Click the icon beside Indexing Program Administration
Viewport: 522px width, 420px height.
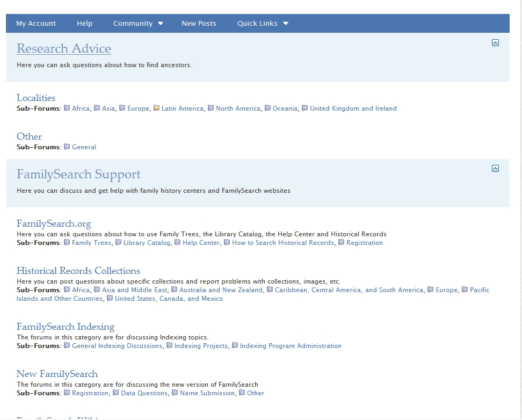point(235,345)
